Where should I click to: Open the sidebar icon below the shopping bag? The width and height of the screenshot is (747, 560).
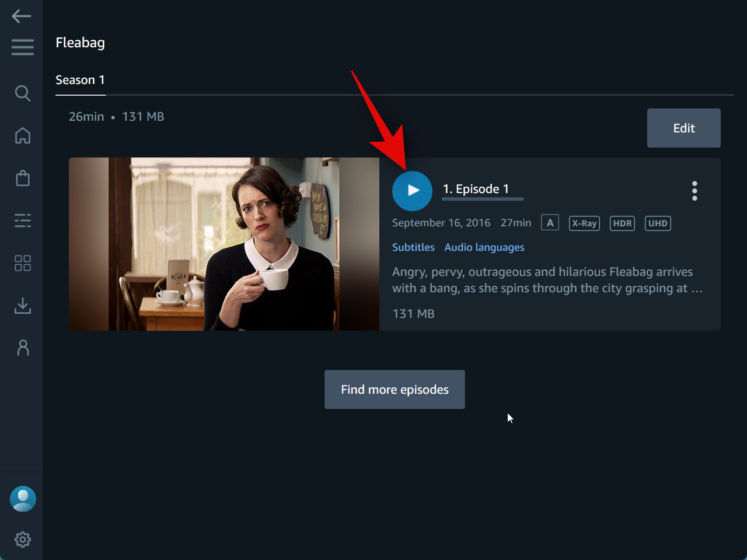coord(22,220)
